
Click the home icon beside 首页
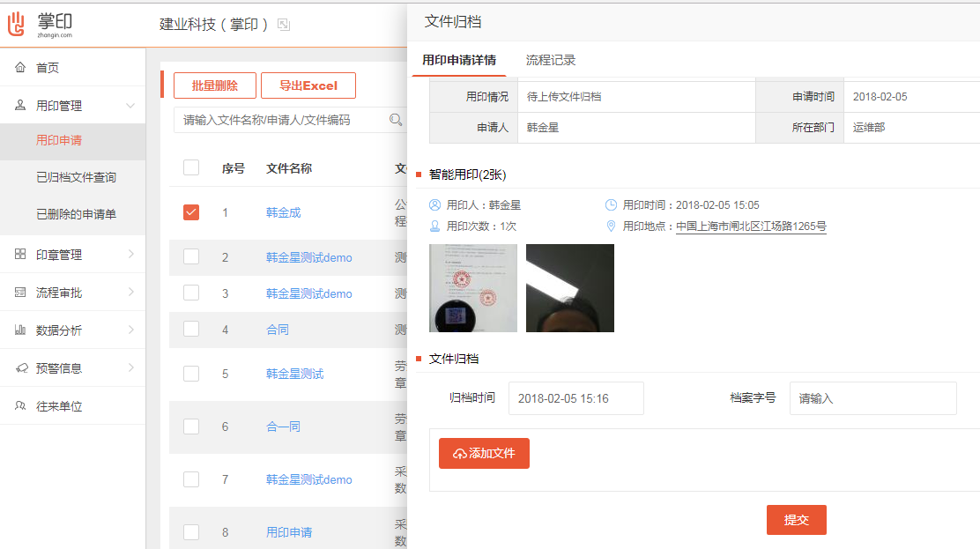pyautogui.click(x=20, y=68)
